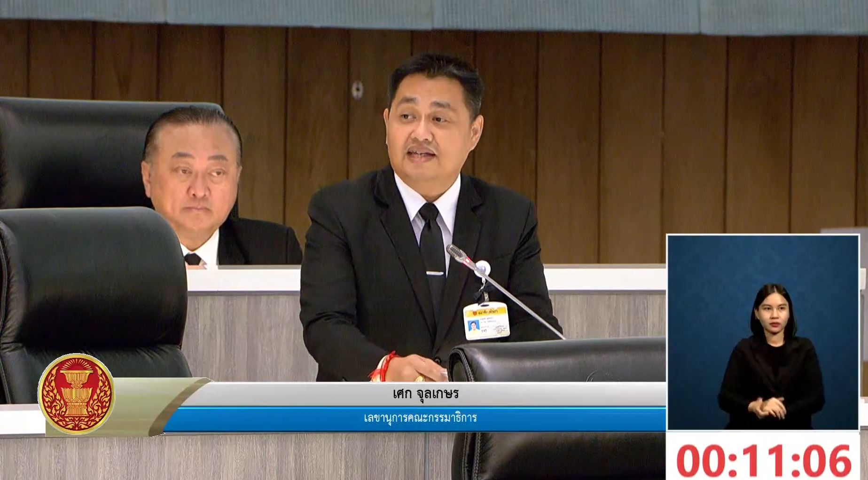The width and height of the screenshot is (868, 480).
Task: Click the white round badge reel clip
Action: [482, 269]
